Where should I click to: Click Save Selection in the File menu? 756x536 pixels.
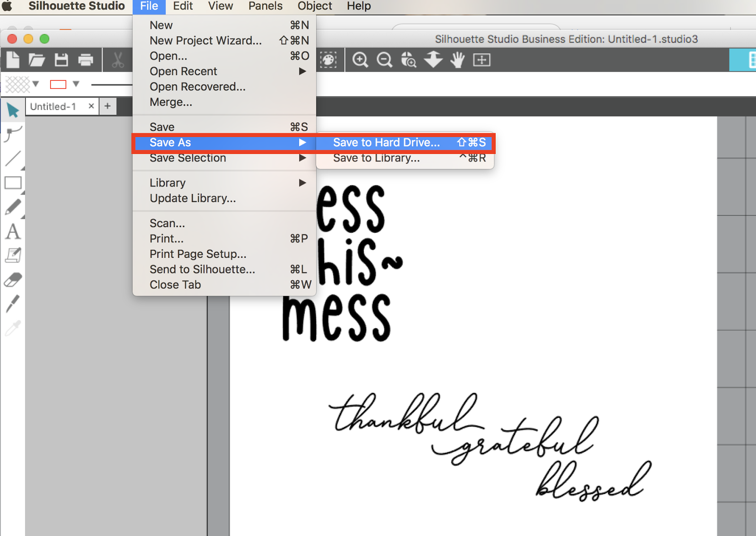click(187, 158)
